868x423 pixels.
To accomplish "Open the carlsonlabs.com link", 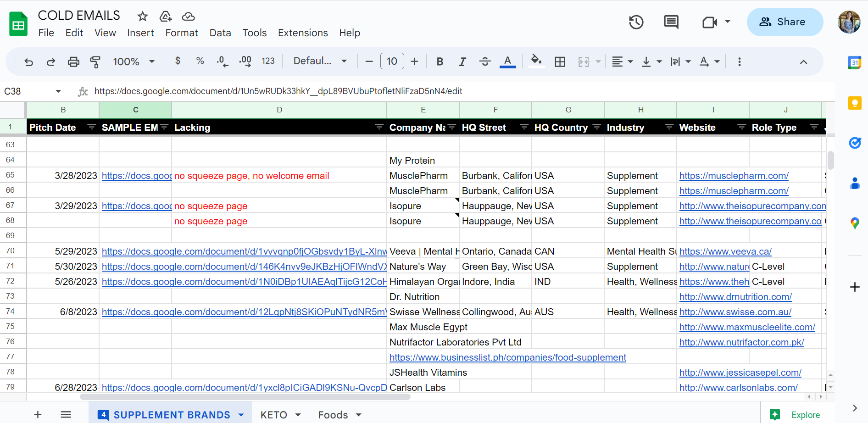I will pyautogui.click(x=739, y=388).
